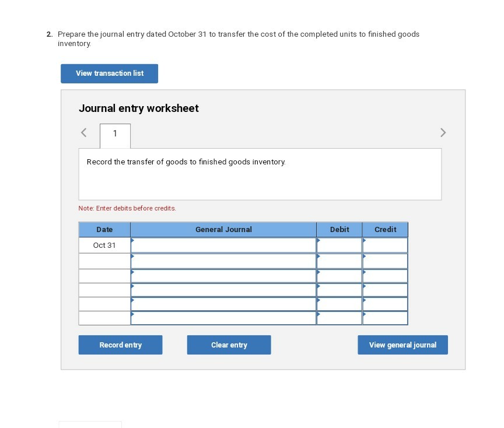Click the left navigation chevron arrow

point(83,132)
